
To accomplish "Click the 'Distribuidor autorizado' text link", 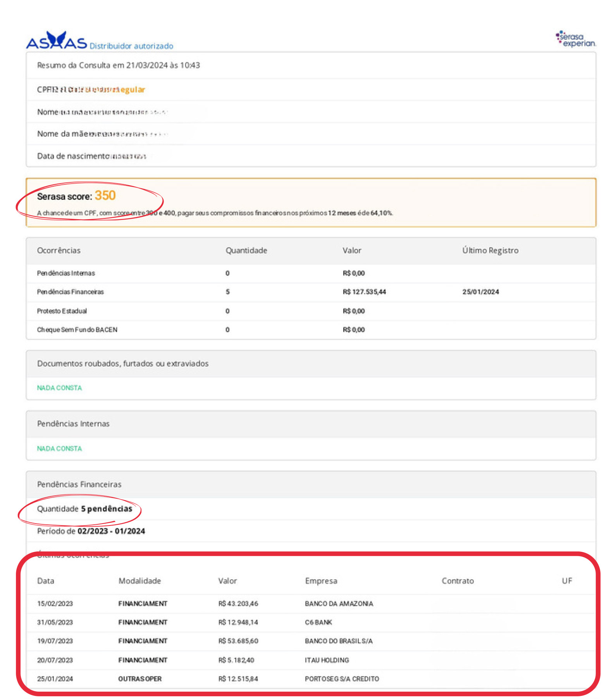I will [131, 46].
